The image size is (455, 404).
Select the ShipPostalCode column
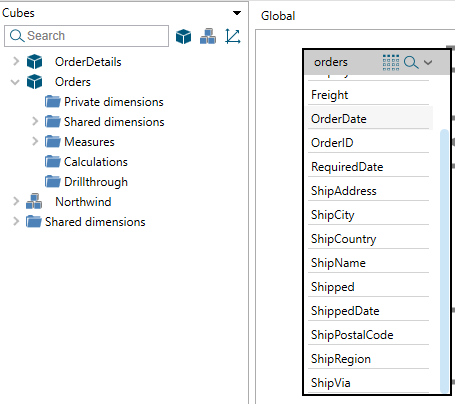click(368, 335)
